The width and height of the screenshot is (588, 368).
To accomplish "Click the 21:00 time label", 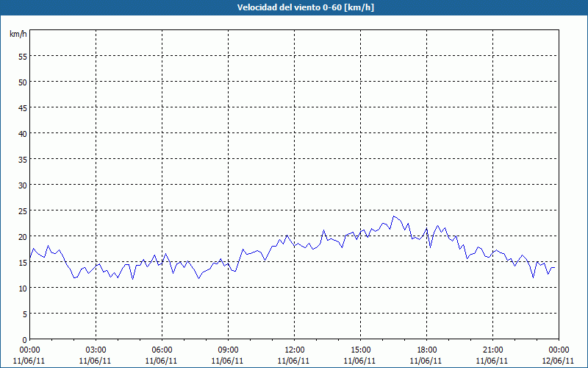I will pyautogui.click(x=492, y=350).
